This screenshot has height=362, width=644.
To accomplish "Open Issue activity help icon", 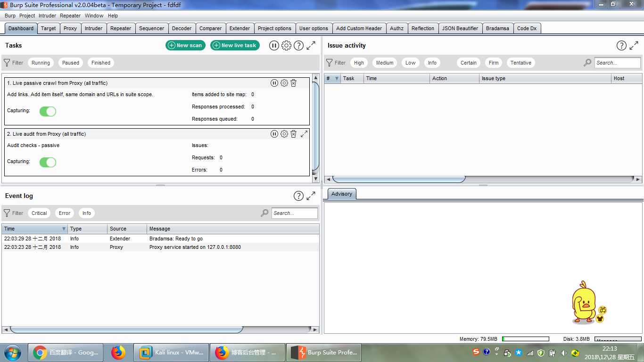I will coord(621,45).
